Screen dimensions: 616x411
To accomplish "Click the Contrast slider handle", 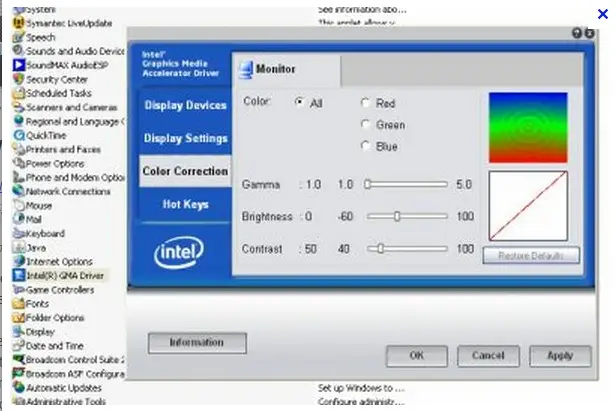I will (x=381, y=249).
